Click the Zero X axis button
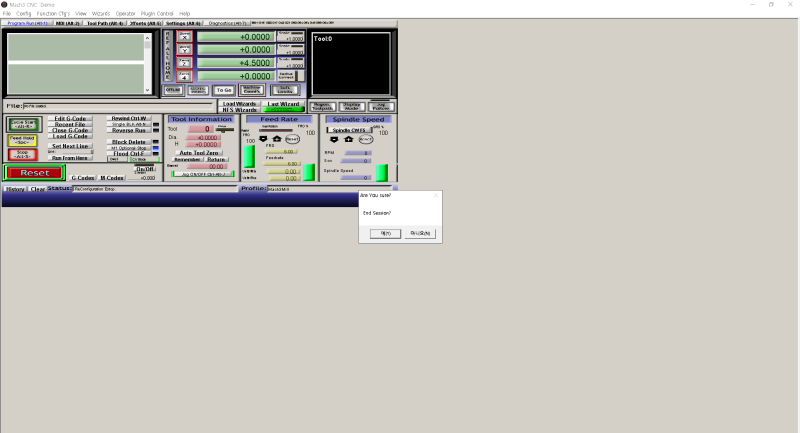 click(184, 36)
